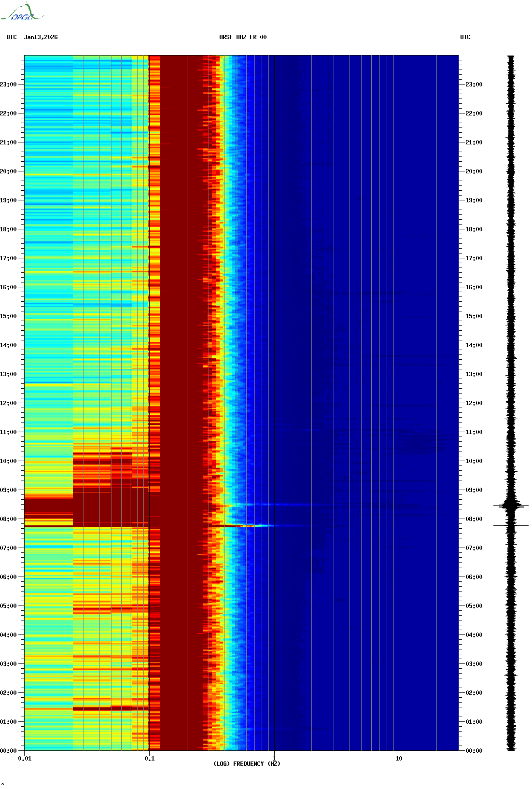Click the 16:00 label on the right time axis
The width and height of the screenshot is (532, 789).
(474, 287)
